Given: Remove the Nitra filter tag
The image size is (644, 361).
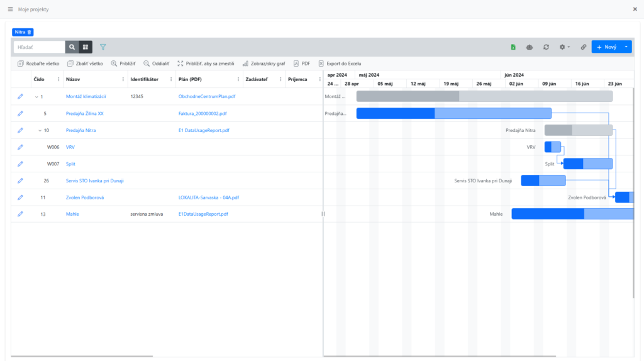Looking at the screenshot, I should 29,31.
